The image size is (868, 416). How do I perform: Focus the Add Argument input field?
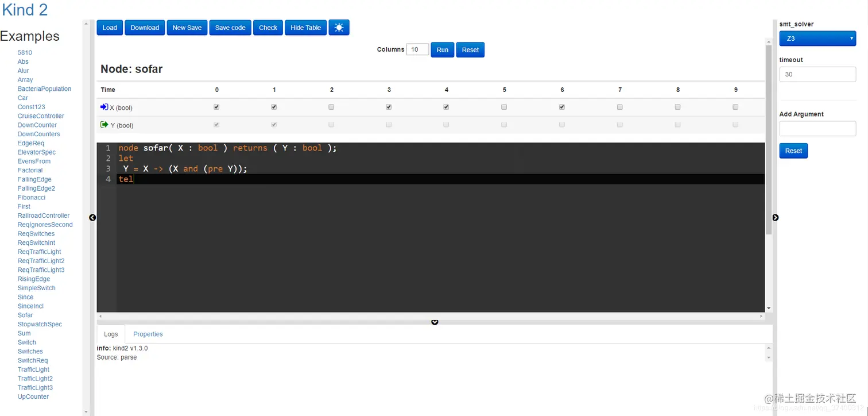(817, 128)
